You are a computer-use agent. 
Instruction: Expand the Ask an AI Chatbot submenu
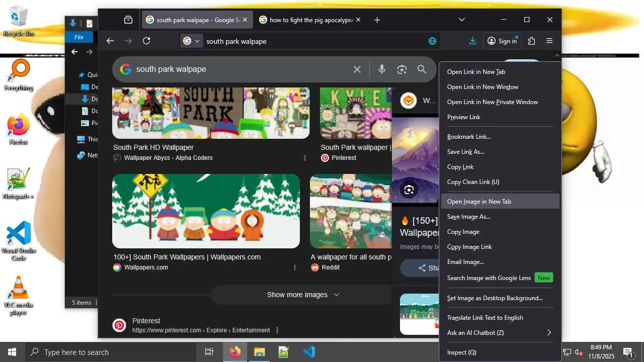[x=500, y=332]
